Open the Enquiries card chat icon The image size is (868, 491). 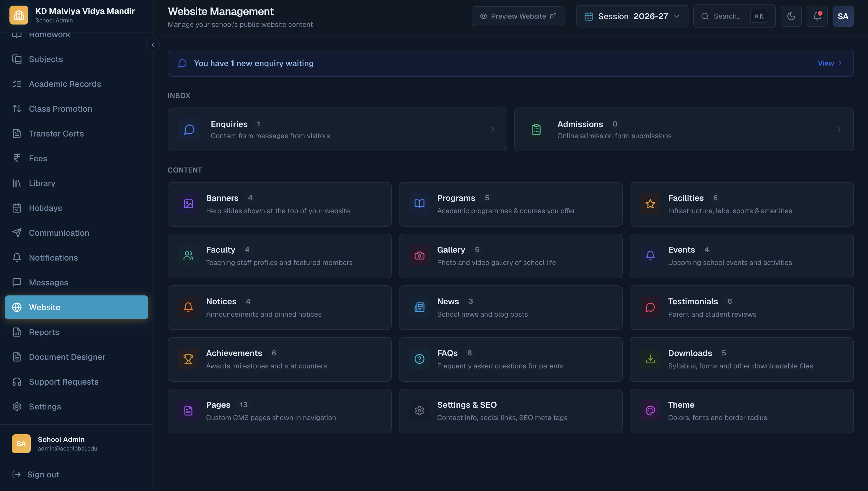pyautogui.click(x=189, y=129)
